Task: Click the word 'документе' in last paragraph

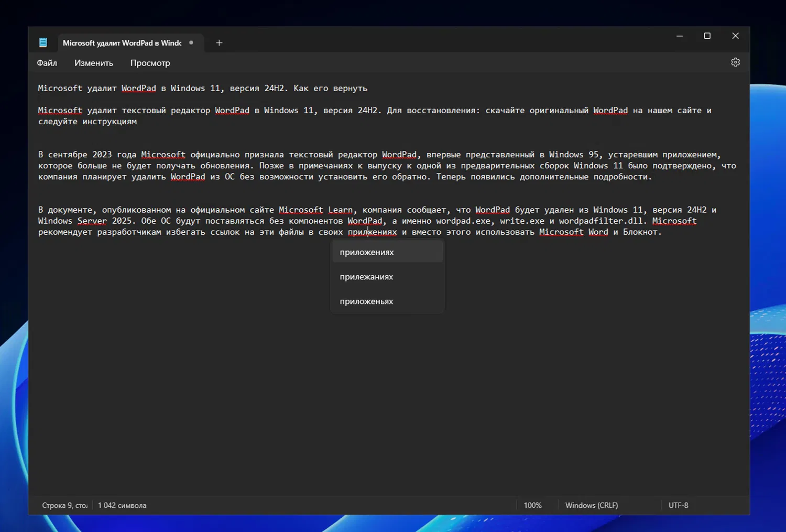Action: click(70, 210)
